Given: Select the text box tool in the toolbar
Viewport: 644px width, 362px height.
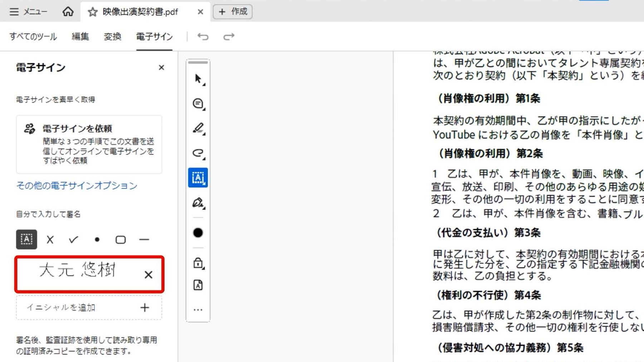Looking at the screenshot, I should tap(198, 178).
